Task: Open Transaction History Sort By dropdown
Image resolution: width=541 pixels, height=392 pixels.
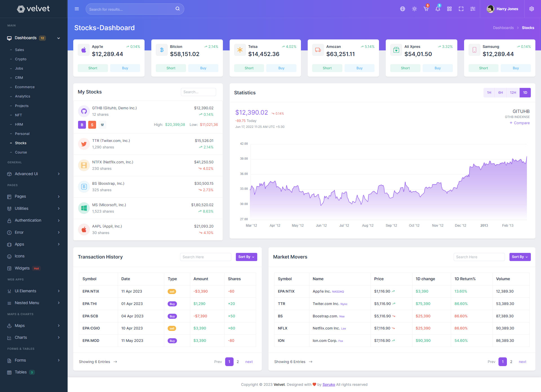Action: click(x=246, y=257)
